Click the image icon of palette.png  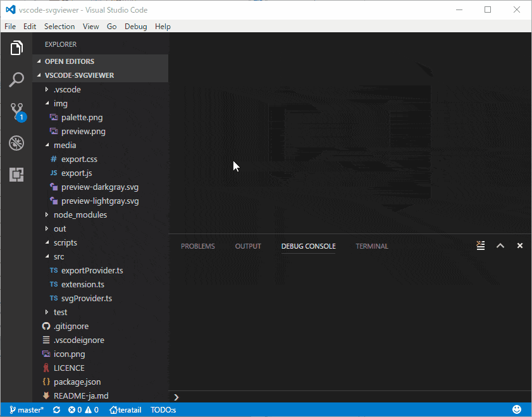pyautogui.click(x=54, y=118)
